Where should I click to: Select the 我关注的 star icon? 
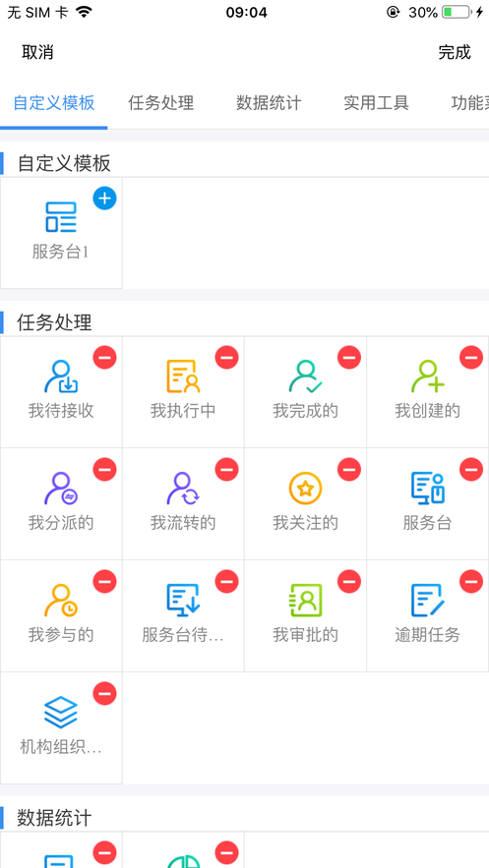pyautogui.click(x=305, y=489)
